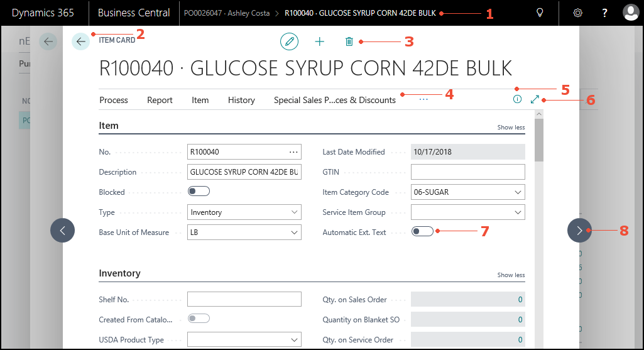Viewport: 644px width, 350px height.
Task: Go back using the Item Card arrow
Action: click(81, 41)
